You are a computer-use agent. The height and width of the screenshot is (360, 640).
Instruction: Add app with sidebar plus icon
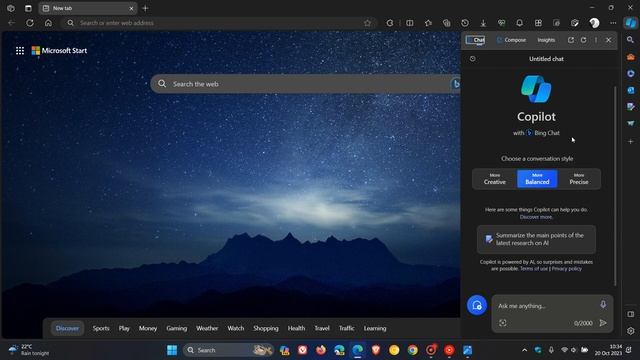click(631, 141)
